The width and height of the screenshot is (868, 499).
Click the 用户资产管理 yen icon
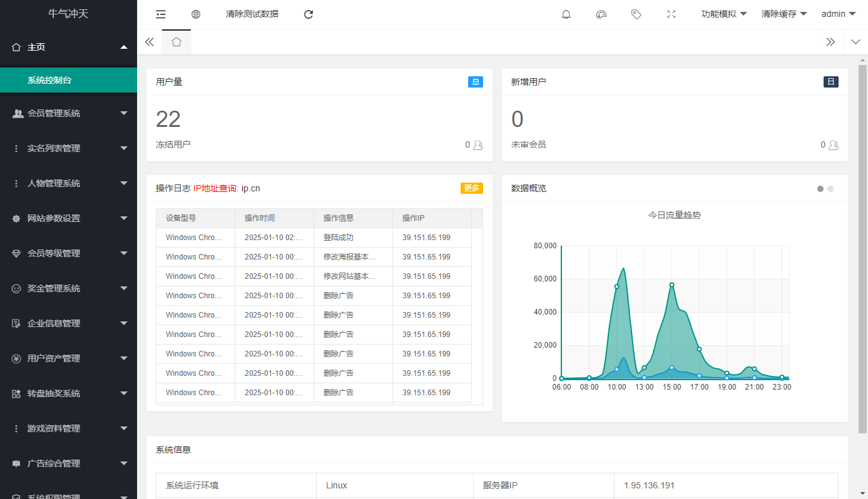pos(16,358)
